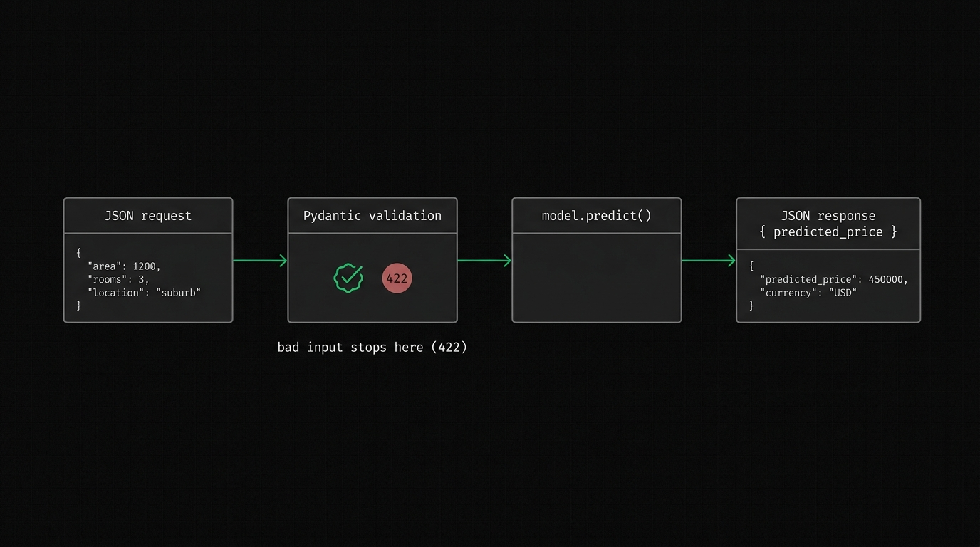Screen dimensions: 980x547
Task: Click the "rooms": 3 line
Action: [x=118, y=279]
